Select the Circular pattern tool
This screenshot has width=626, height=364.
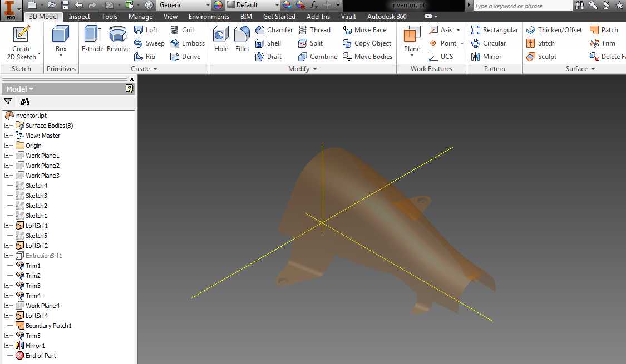click(488, 43)
